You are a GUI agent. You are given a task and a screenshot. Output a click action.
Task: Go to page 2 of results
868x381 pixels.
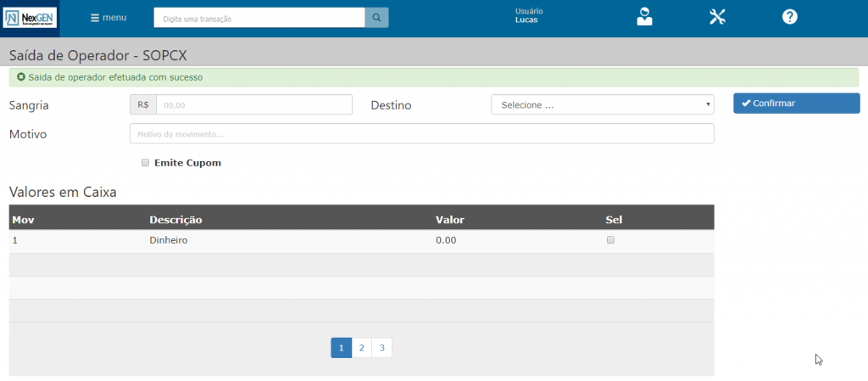coord(362,348)
